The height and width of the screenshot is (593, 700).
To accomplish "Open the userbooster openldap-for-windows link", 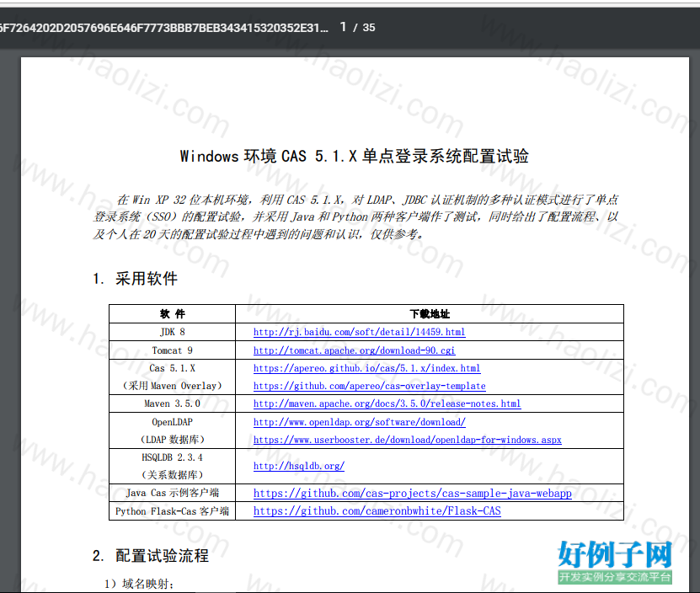I will (407, 440).
